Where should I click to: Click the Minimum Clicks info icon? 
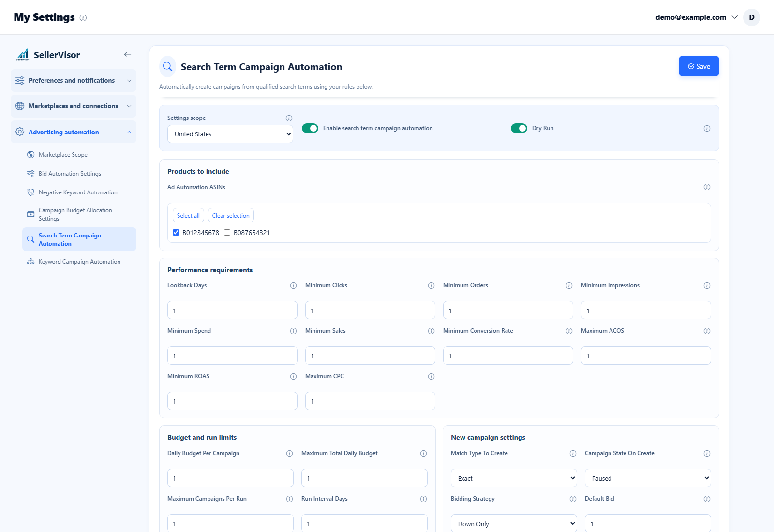pos(431,285)
